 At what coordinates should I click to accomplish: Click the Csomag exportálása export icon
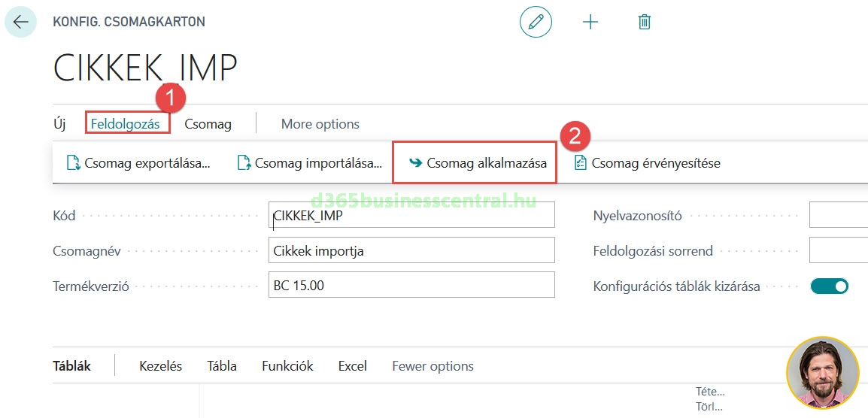[x=73, y=162]
